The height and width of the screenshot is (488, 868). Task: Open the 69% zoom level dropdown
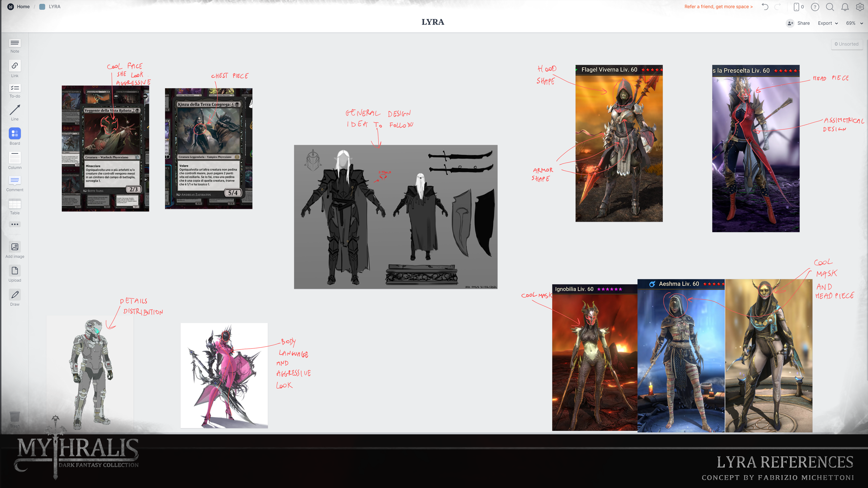pyautogui.click(x=854, y=23)
